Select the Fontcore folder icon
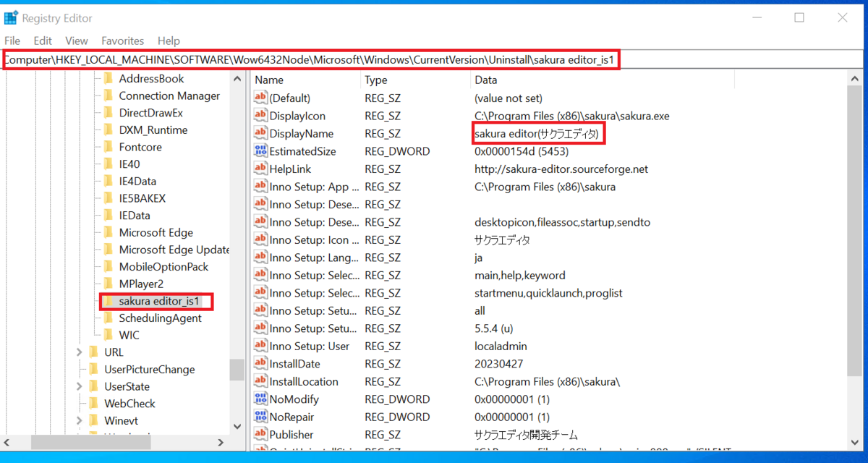 109,147
